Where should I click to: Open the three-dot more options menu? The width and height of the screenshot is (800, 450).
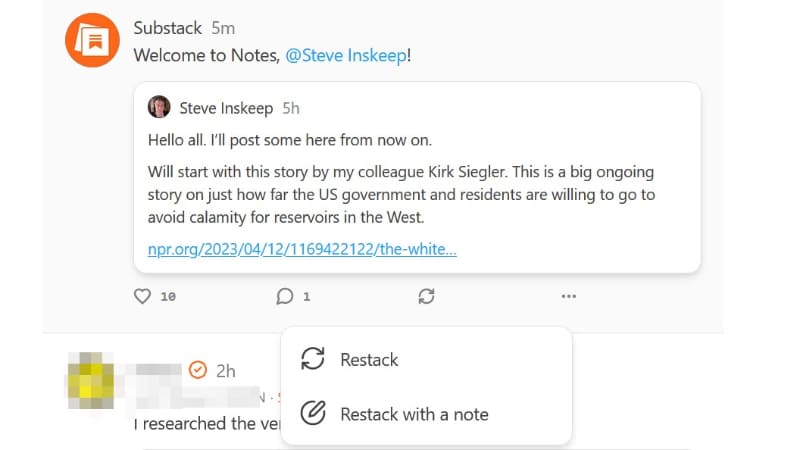click(569, 296)
